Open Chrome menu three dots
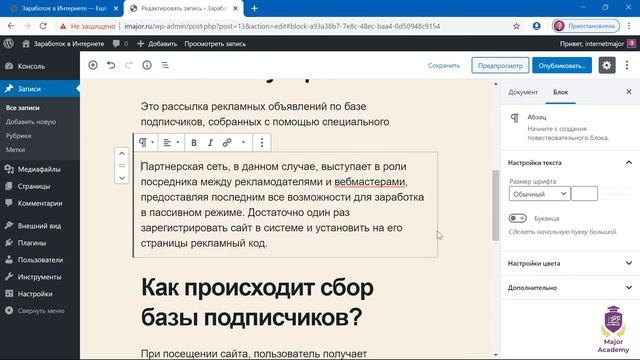640x360 pixels. pos(630,26)
